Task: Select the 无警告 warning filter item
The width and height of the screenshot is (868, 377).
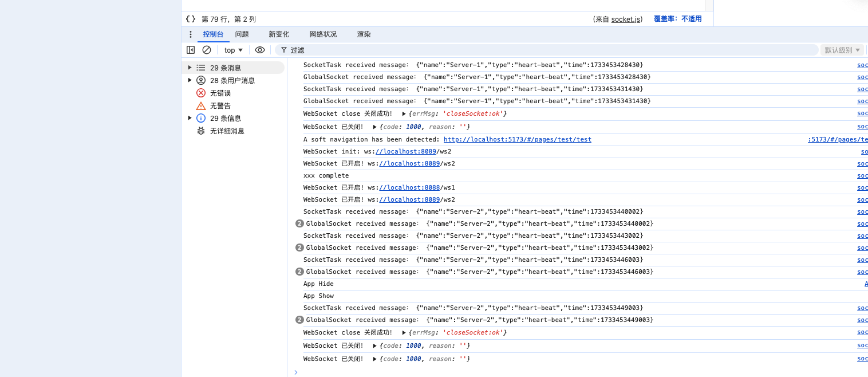Action: coord(220,105)
